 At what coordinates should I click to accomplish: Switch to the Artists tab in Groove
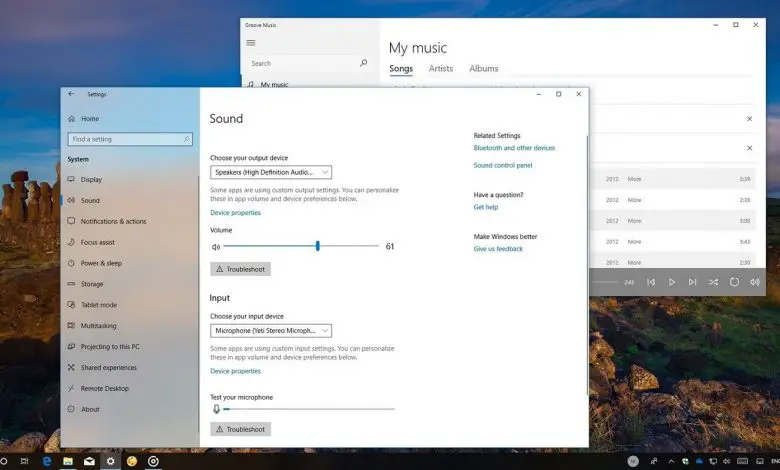441,69
